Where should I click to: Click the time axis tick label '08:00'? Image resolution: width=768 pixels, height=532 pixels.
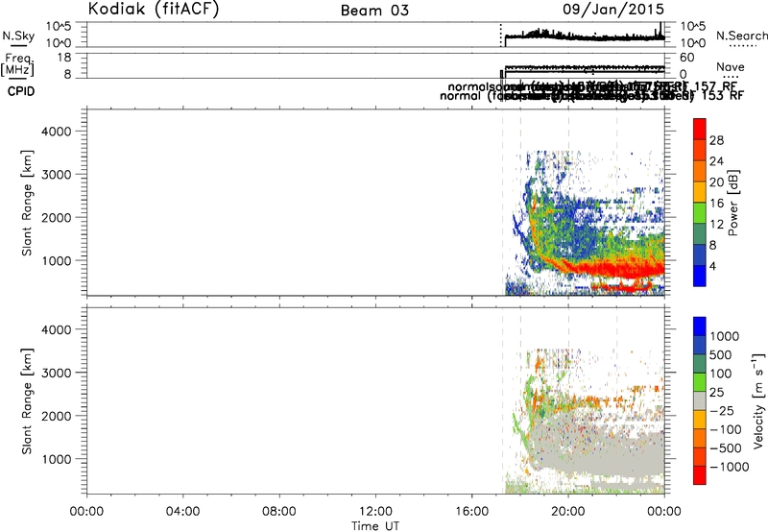click(x=279, y=512)
